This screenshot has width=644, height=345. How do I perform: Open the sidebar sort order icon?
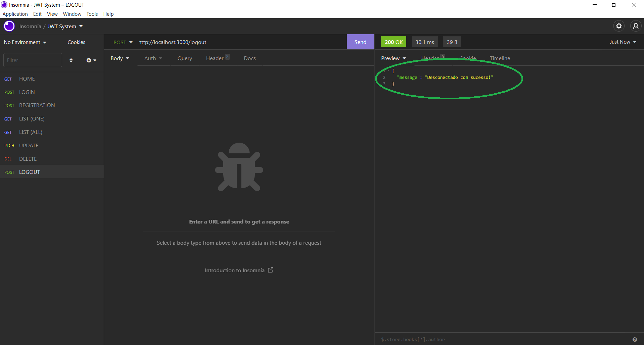pyautogui.click(x=71, y=60)
